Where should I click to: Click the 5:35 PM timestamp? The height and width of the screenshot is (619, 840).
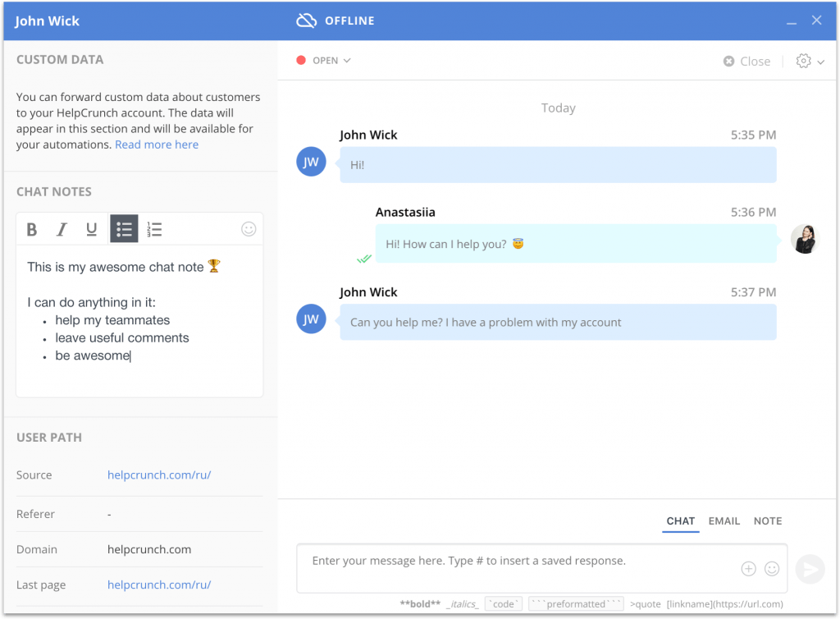coord(753,135)
